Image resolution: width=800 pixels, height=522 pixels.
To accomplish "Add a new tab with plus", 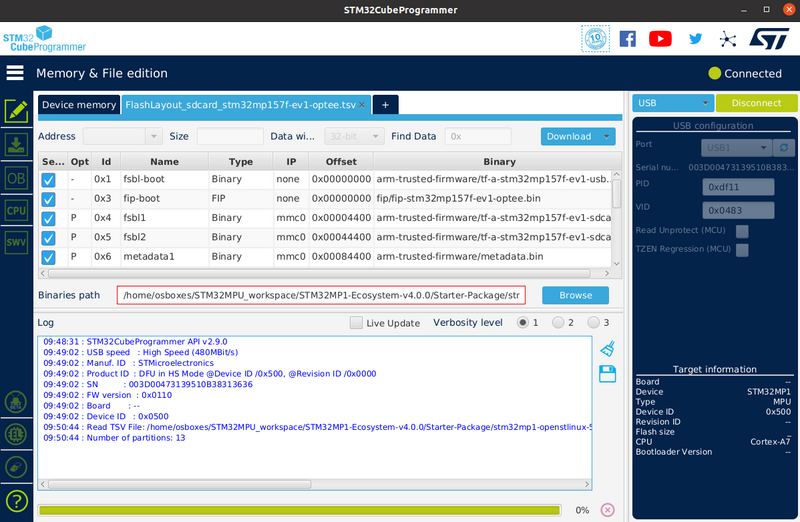I will pos(385,105).
